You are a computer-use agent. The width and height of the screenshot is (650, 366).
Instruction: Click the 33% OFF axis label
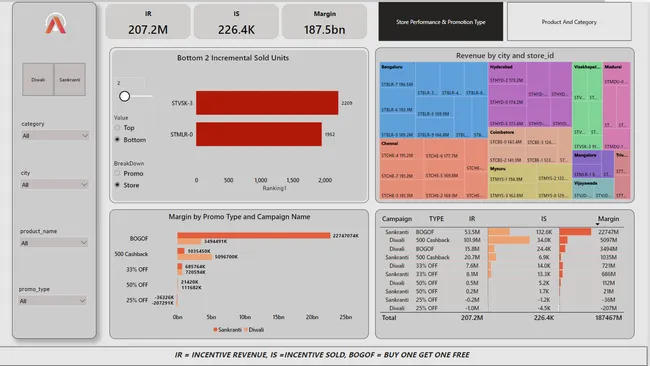[137, 269]
